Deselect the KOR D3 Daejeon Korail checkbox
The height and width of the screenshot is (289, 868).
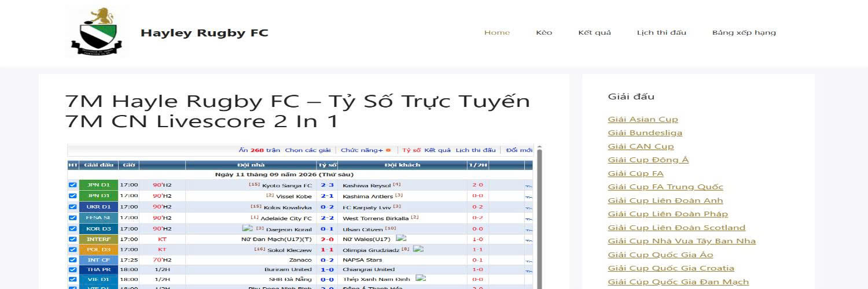point(72,228)
